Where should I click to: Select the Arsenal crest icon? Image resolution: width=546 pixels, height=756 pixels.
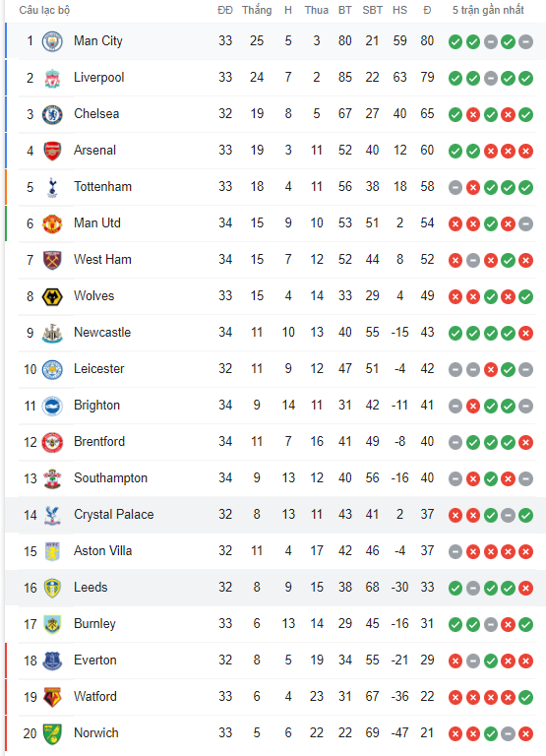pos(52,151)
